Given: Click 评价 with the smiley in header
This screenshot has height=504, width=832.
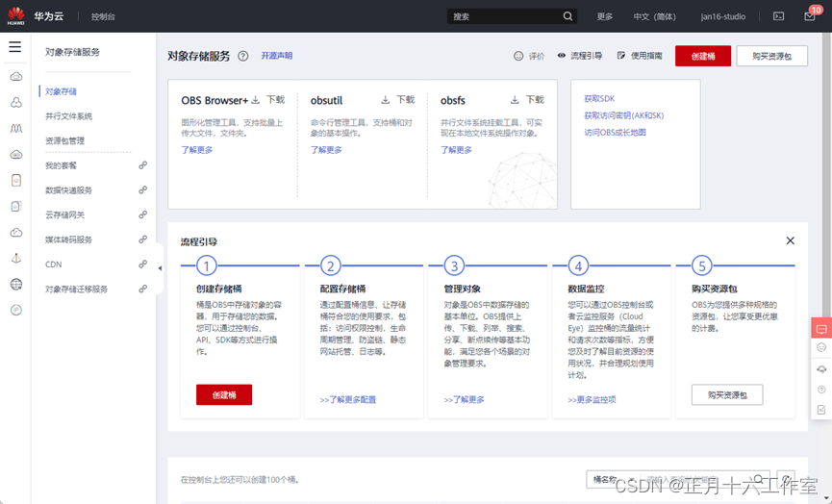Looking at the screenshot, I should click(529, 56).
